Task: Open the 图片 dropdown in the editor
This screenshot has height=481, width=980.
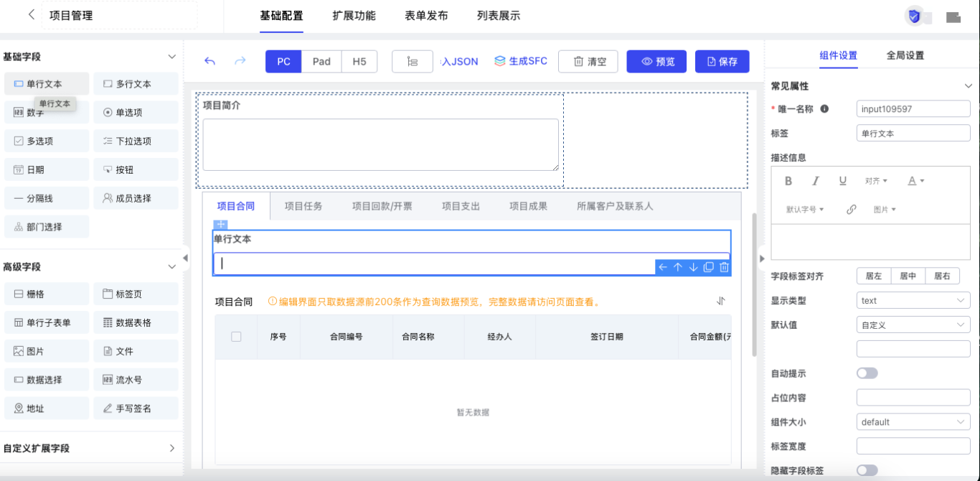Action: click(885, 210)
